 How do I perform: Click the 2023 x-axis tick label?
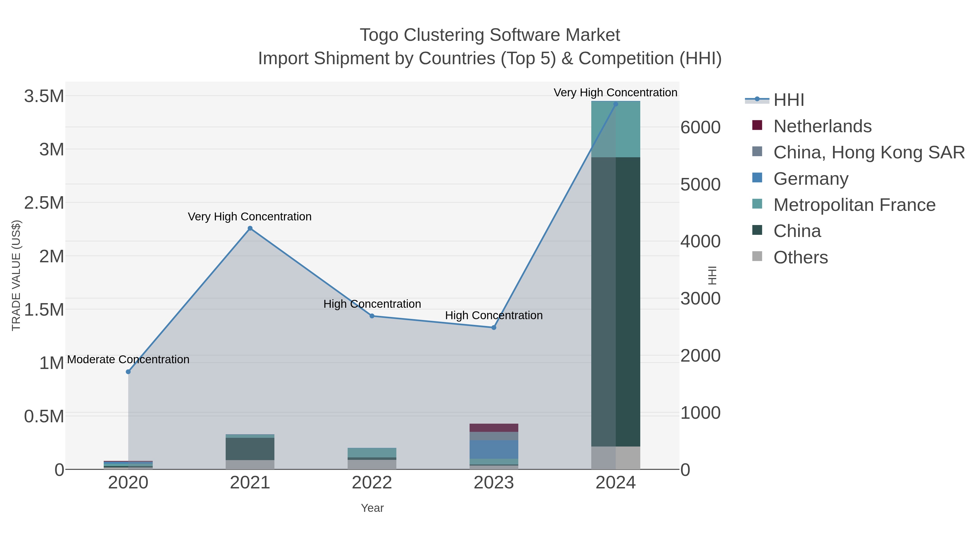coord(494,482)
